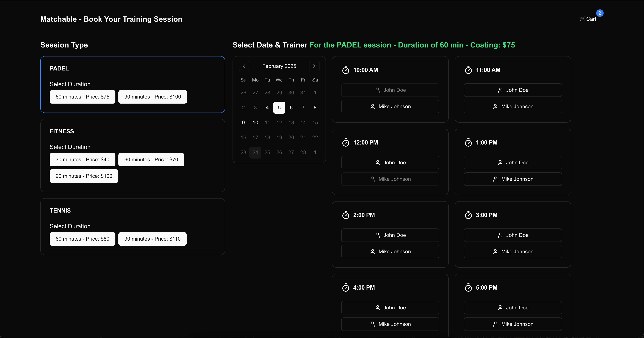Click the cart badge showing 2 items
This screenshot has width=644, height=338.
click(x=600, y=13)
